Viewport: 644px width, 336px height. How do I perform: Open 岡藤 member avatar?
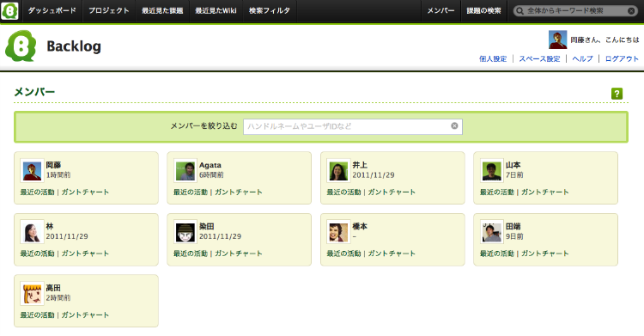[32, 171]
